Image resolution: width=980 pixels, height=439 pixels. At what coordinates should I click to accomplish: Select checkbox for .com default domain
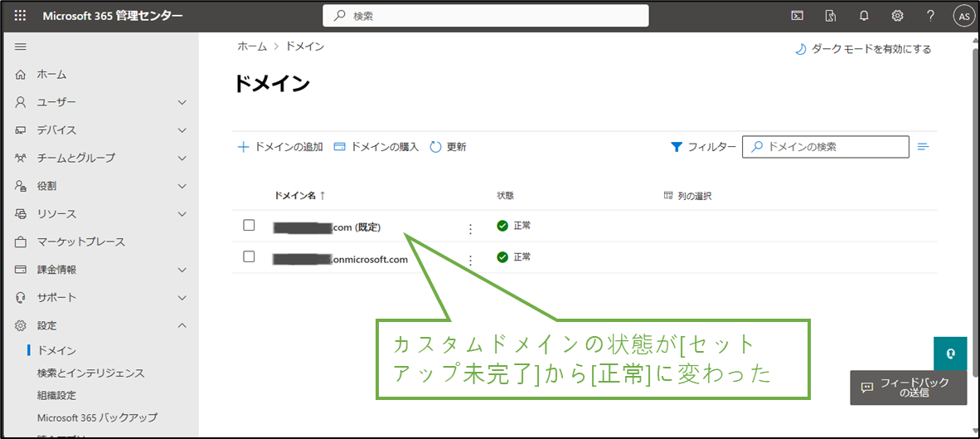[249, 225]
